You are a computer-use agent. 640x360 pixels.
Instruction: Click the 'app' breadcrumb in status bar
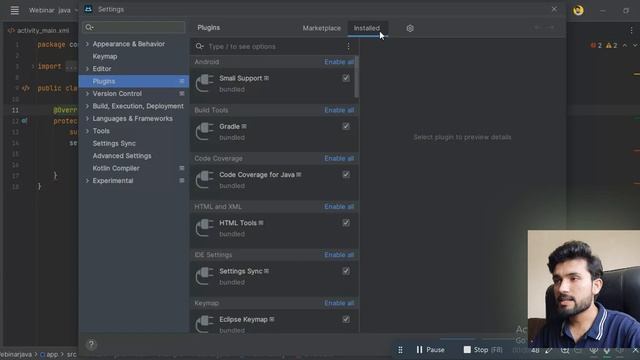pyautogui.click(x=49, y=355)
